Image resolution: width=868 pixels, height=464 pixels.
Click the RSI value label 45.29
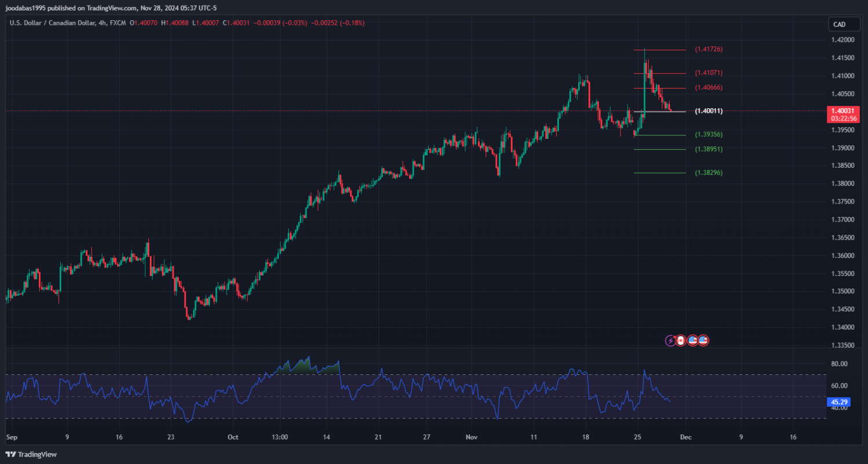[838, 402]
